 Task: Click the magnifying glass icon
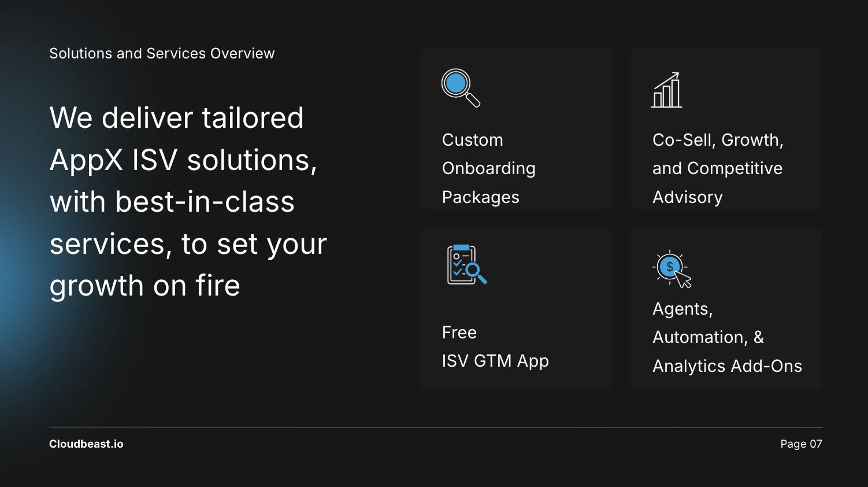pos(461,88)
